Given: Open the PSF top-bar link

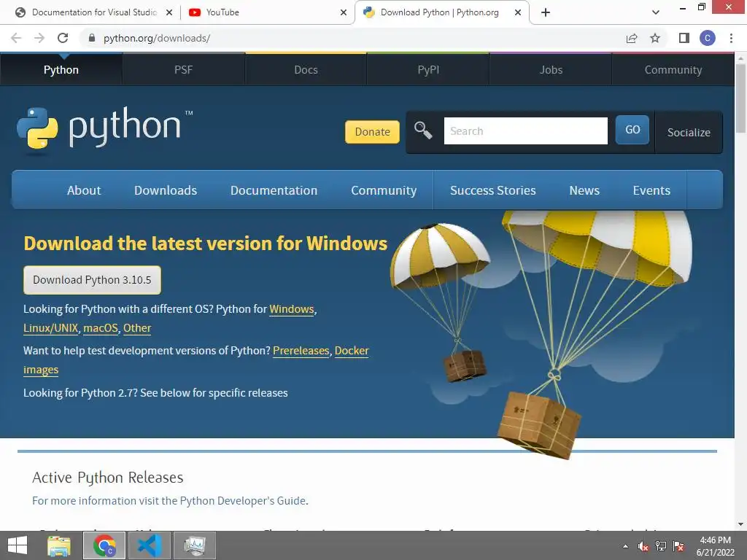Looking at the screenshot, I should coord(183,70).
